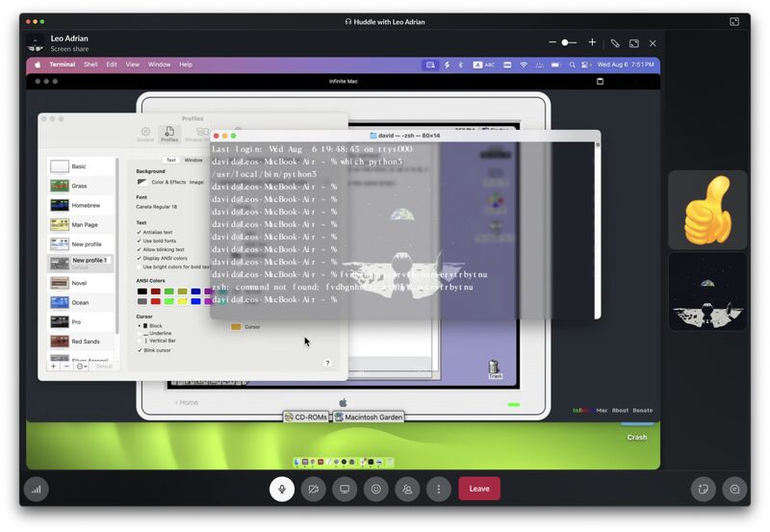The image size is (770, 532).
Task: Start screen sharing with the monitor icon
Action: [345, 489]
